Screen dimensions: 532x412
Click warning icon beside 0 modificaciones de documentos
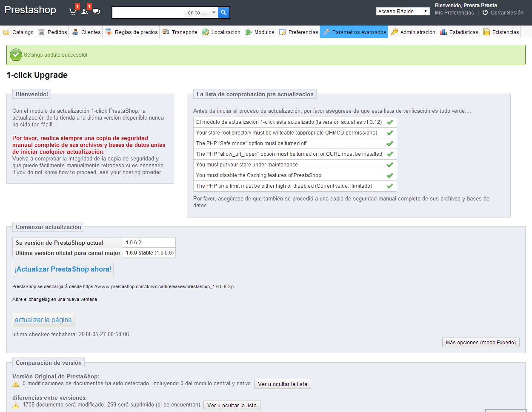tap(16, 384)
